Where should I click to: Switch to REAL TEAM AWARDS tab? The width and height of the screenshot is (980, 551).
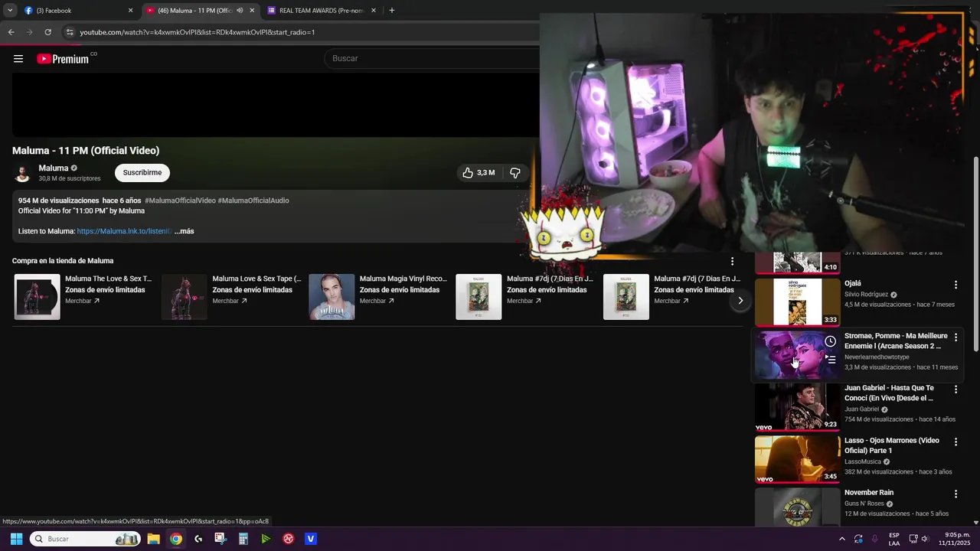322,11
